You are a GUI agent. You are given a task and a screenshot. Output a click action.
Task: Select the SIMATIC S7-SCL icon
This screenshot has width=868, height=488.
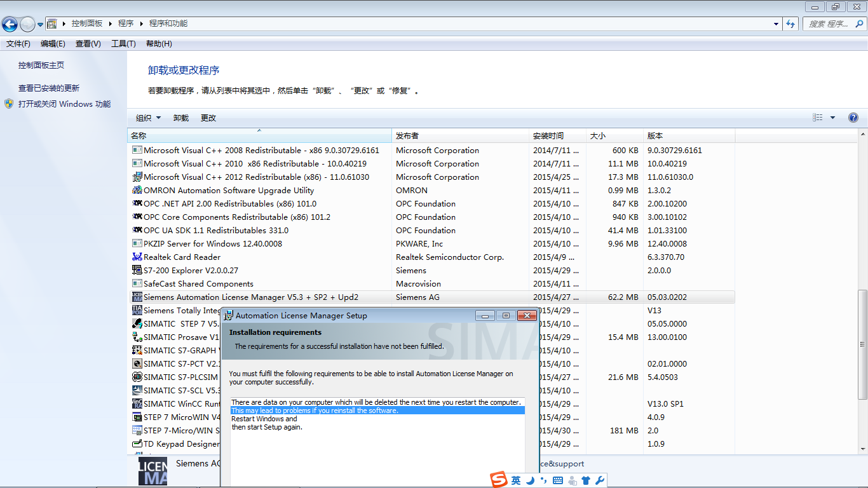[137, 391]
